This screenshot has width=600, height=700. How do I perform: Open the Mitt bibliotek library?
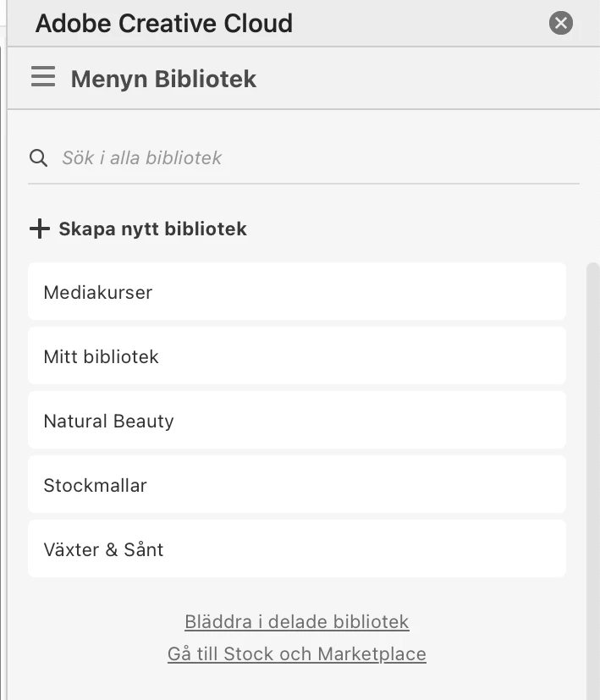[297, 356]
